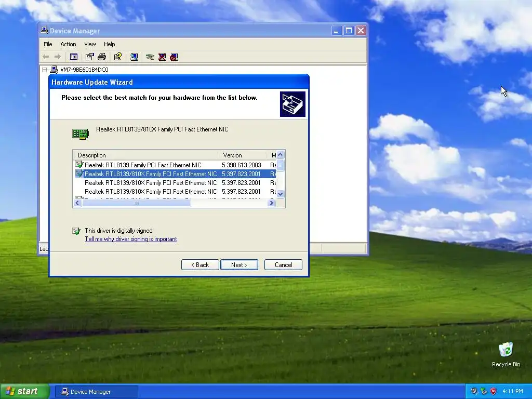The image size is (532, 399).
Task: Select Realtek RTL8139 Family driver version 5.398.613.2003
Action: coord(176,165)
